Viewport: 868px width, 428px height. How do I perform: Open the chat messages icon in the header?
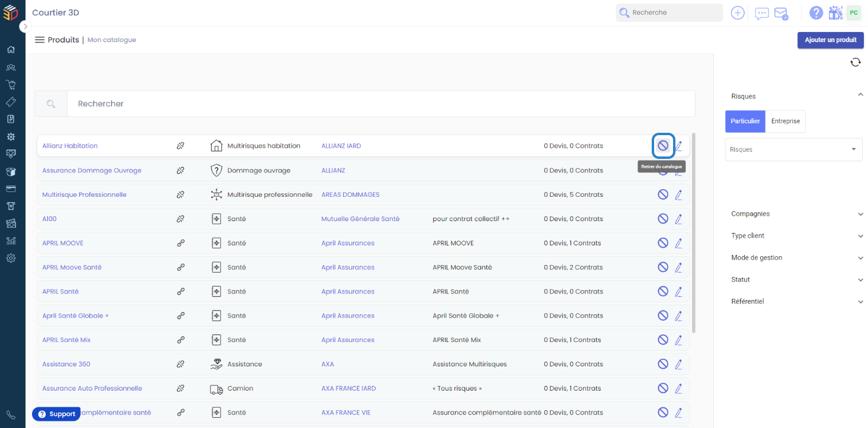pyautogui.click(x=762, y=14)
